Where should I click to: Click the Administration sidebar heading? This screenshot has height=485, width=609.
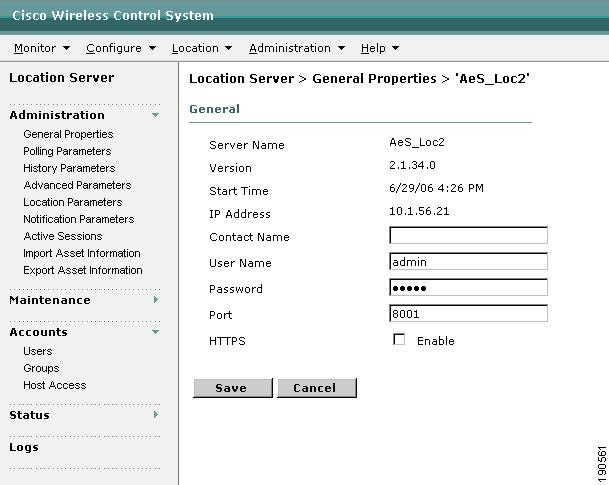57,115
